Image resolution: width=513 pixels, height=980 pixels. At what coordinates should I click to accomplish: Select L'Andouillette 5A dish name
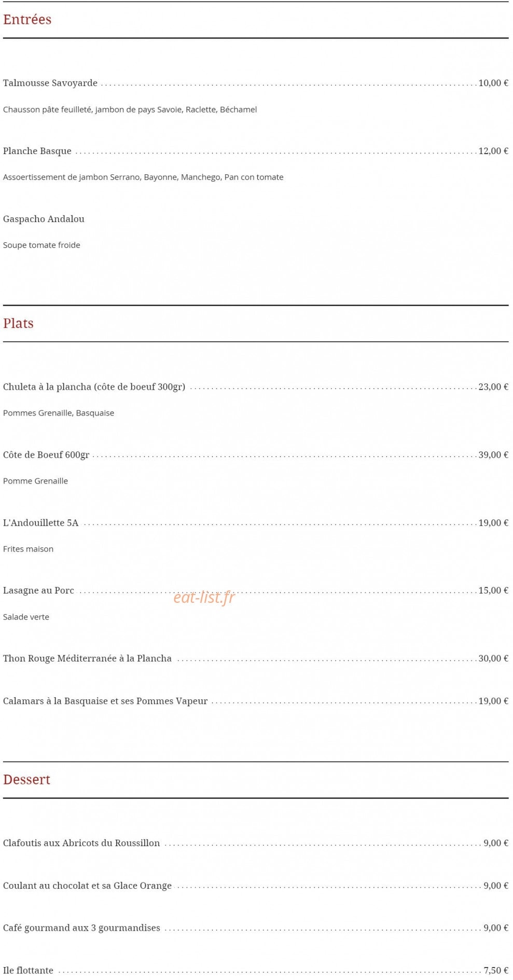(41, 523)
